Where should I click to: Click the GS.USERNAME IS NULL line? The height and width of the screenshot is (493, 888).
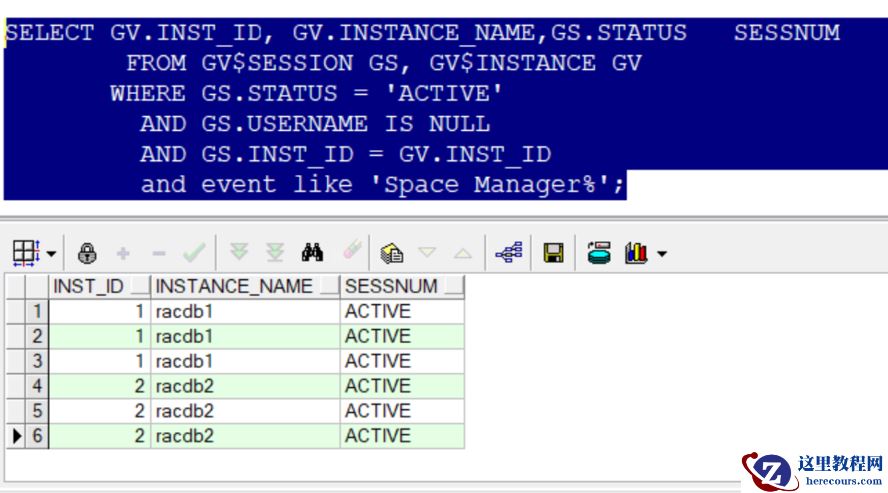tap(315, 124)
